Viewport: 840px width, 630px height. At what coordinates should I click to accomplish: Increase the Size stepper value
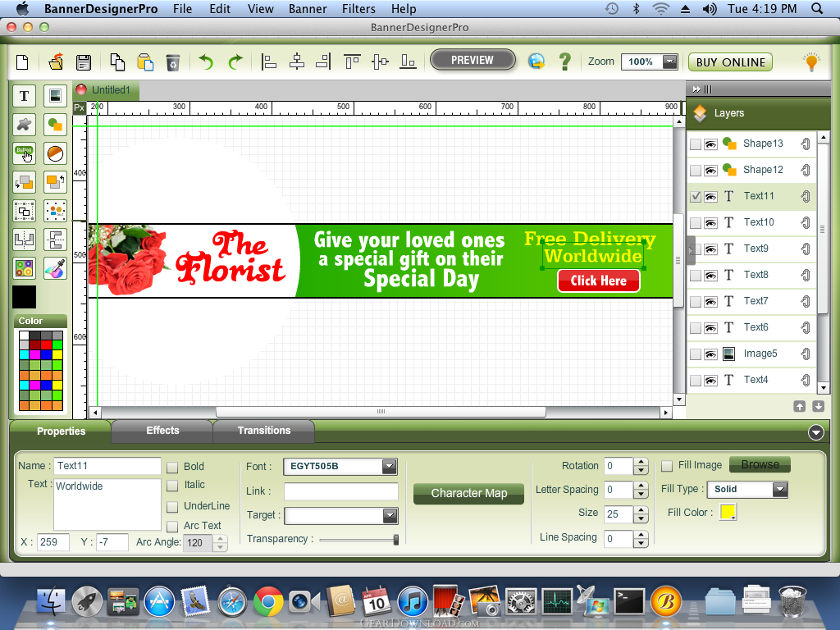click(641, 510)
